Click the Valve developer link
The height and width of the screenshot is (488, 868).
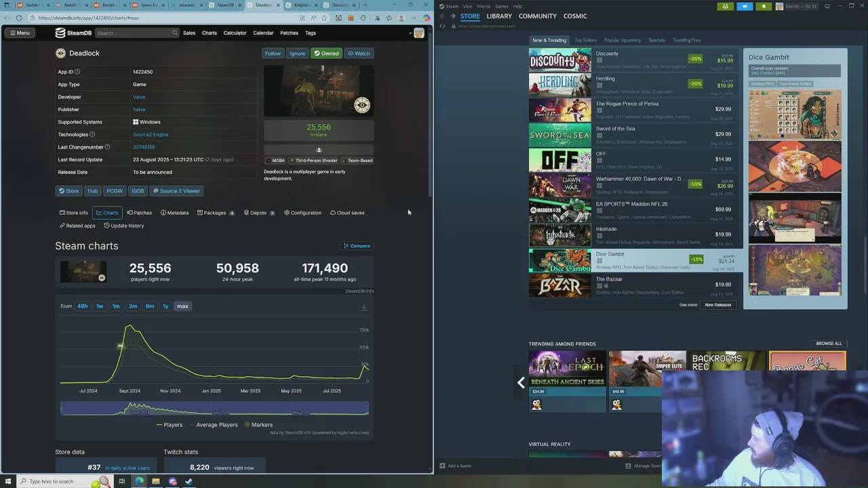click(139, 97)
